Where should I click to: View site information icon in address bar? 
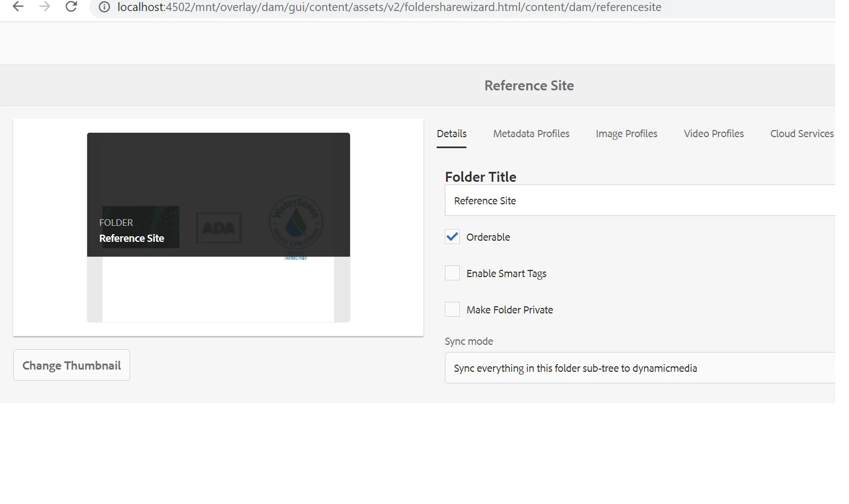pos(104,7)
